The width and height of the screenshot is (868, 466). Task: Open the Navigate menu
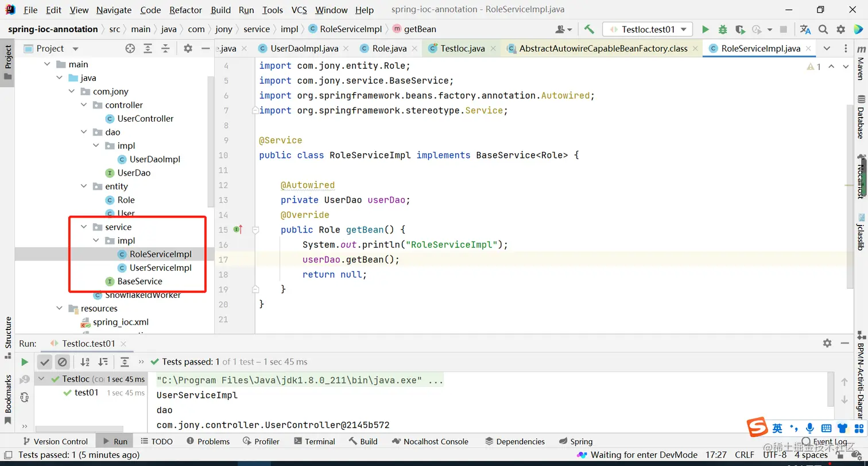[114, 10]
